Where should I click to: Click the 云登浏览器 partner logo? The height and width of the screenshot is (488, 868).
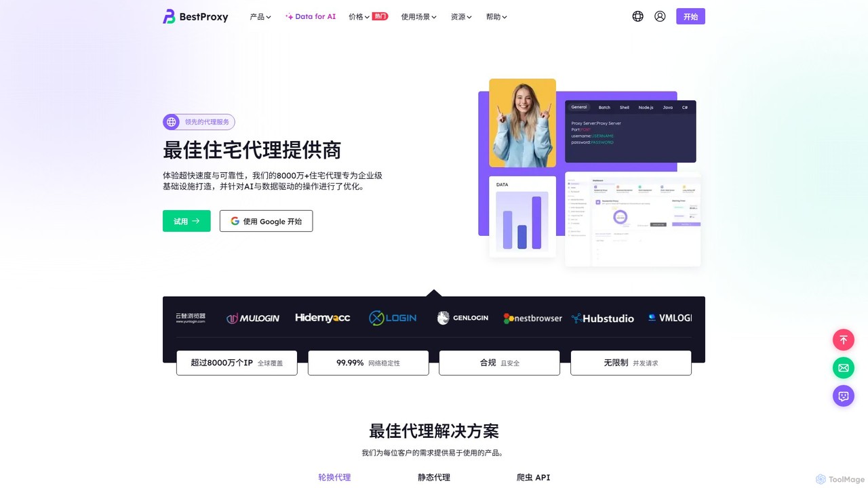click(191, 317)
